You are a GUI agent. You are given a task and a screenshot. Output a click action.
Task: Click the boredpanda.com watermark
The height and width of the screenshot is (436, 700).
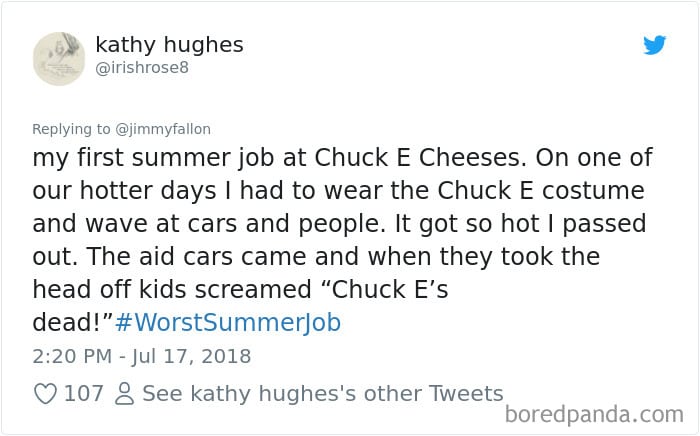pyautogui.click(x=594, y=413)
